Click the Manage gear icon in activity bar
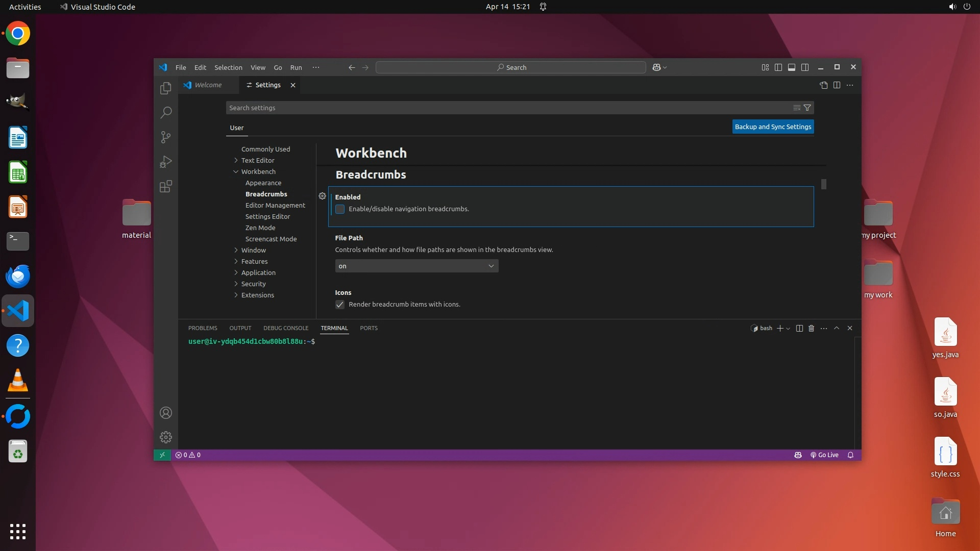 click(165, 437)
